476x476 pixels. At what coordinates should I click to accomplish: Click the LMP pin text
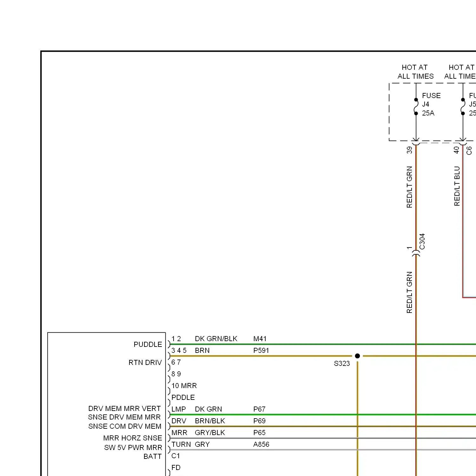[179, 409]
